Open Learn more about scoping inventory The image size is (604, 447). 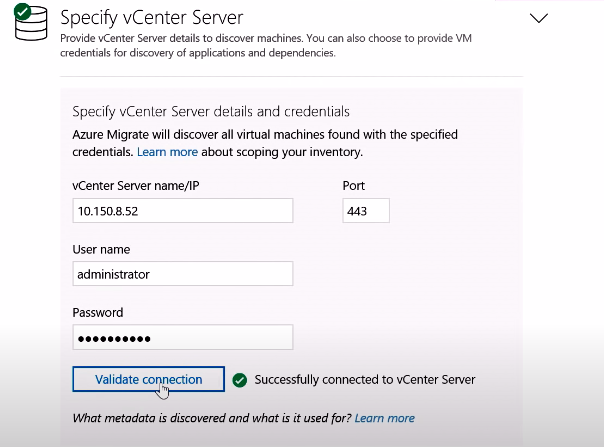coord(167,152)
